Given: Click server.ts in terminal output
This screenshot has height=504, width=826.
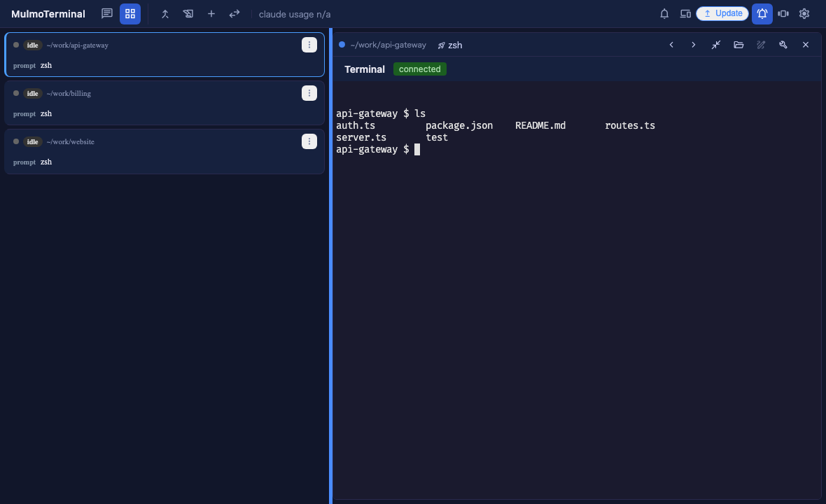Looking at the screenshot, I should [x=361, y=137].
